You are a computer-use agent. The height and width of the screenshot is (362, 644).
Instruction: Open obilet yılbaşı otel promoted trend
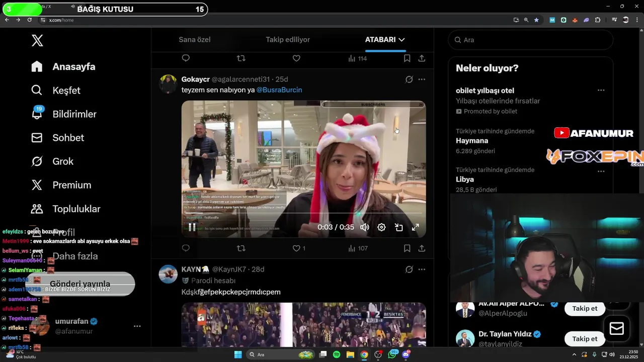point(485,90)
